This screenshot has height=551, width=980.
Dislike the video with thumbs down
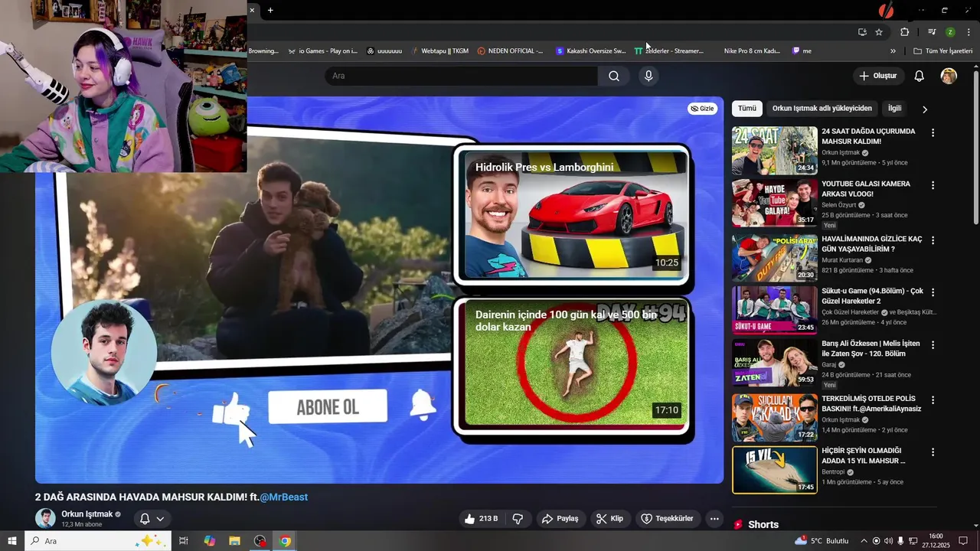pyautogui.click(x=518, y=519)
